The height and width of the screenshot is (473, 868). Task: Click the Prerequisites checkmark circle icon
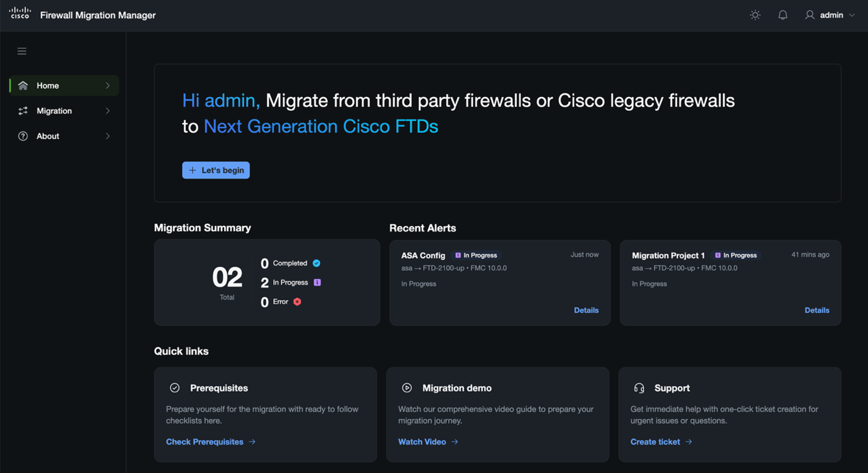pyautogui.click(x=175, y=387)
